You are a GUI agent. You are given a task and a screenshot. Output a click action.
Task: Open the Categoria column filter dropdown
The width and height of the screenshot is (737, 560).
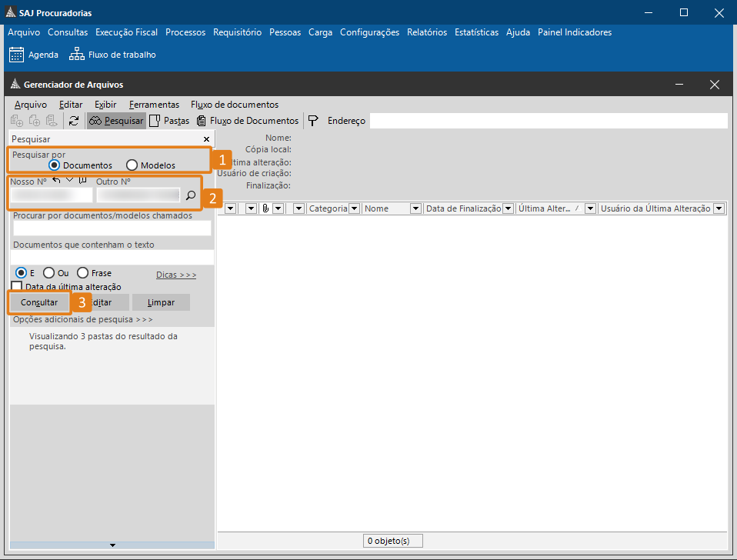click(355, 208)
